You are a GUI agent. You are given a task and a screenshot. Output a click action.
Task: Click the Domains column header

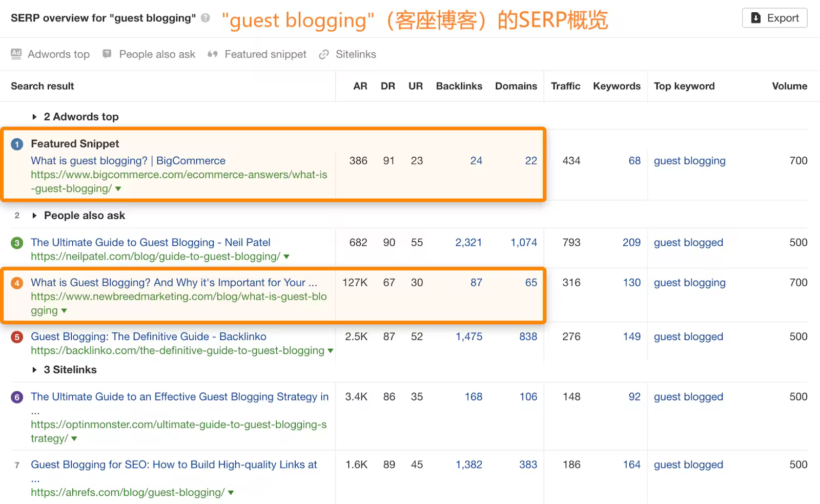point(516,86)
